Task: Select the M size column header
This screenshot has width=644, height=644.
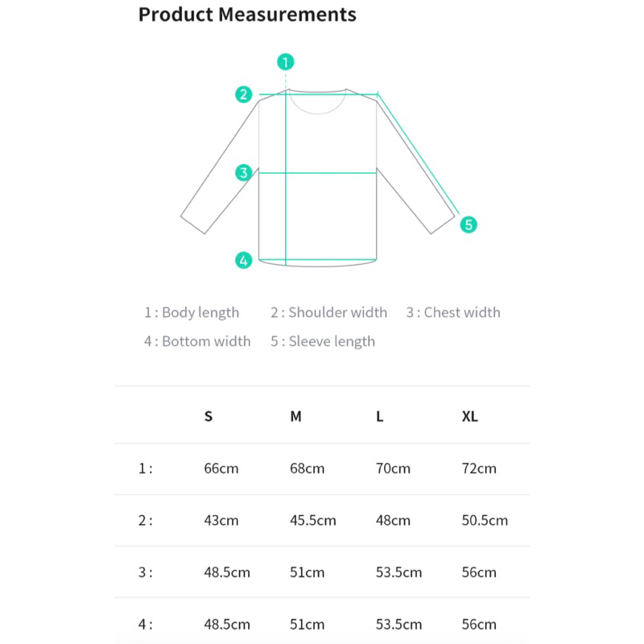Action: (296, 417)
